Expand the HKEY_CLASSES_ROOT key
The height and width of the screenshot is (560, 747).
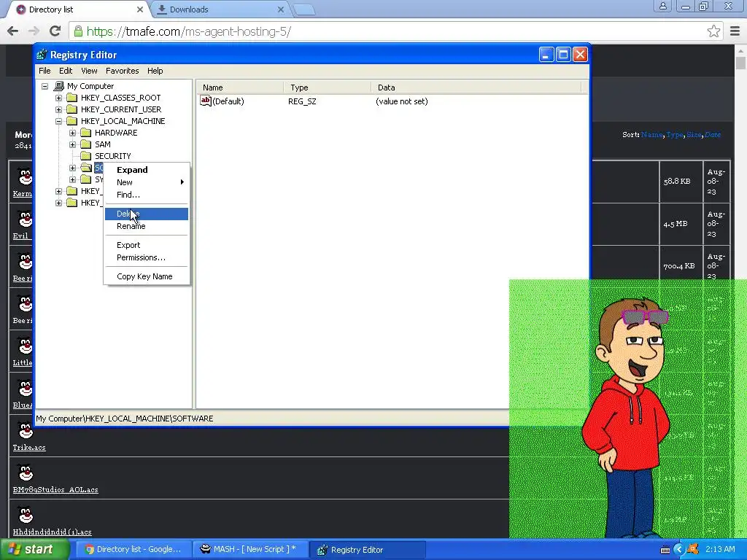click(x=58, y=98)
